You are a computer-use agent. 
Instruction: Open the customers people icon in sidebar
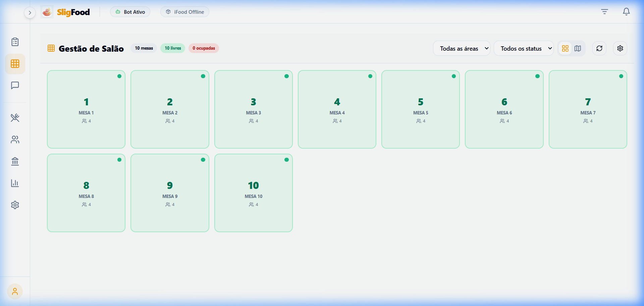coord(15,140)
